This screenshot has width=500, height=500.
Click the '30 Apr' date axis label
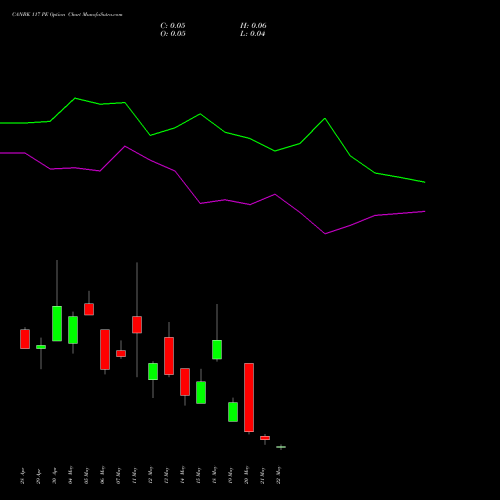[x=55, y=476]
